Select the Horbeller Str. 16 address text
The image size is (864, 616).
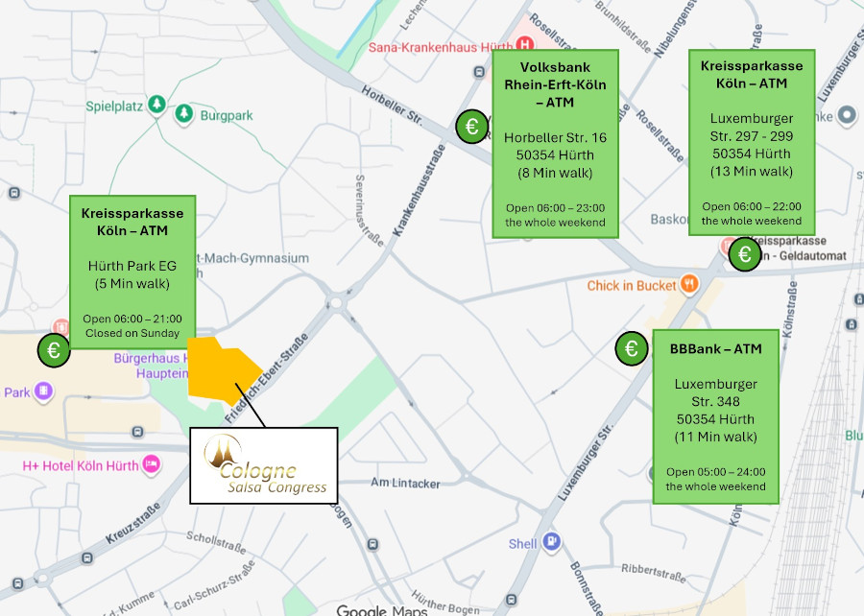point(556,137)
